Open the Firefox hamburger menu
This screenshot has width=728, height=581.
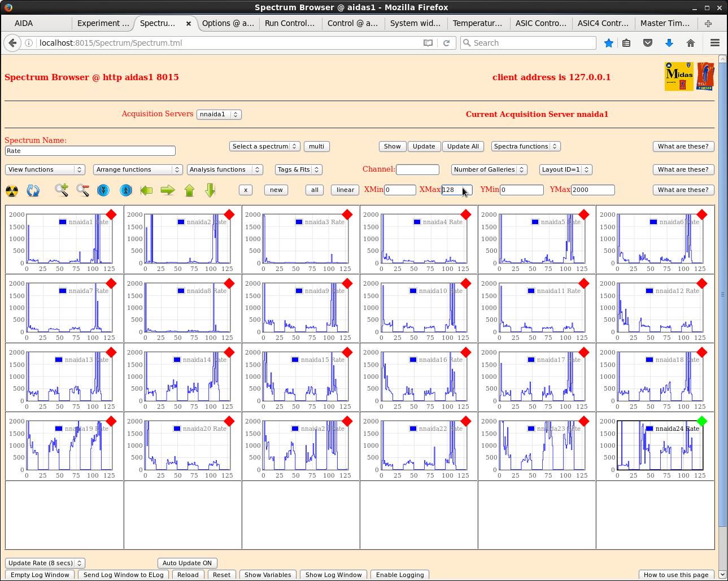tap(715, 43)
